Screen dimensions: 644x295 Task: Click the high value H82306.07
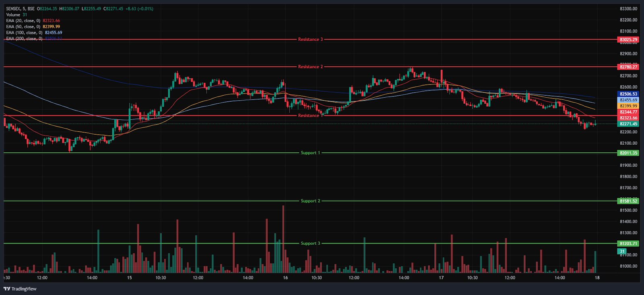pos(69,9)
